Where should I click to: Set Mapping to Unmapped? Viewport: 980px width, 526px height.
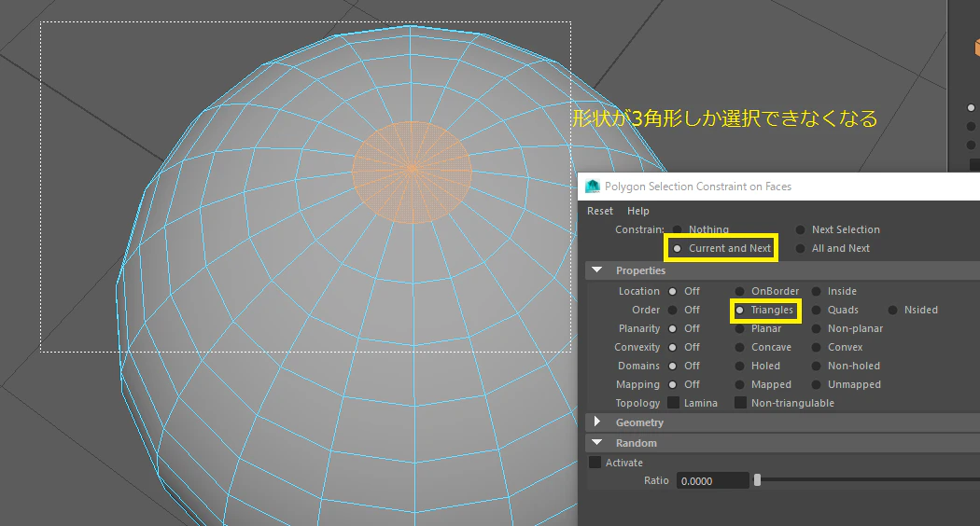point(817,385)
